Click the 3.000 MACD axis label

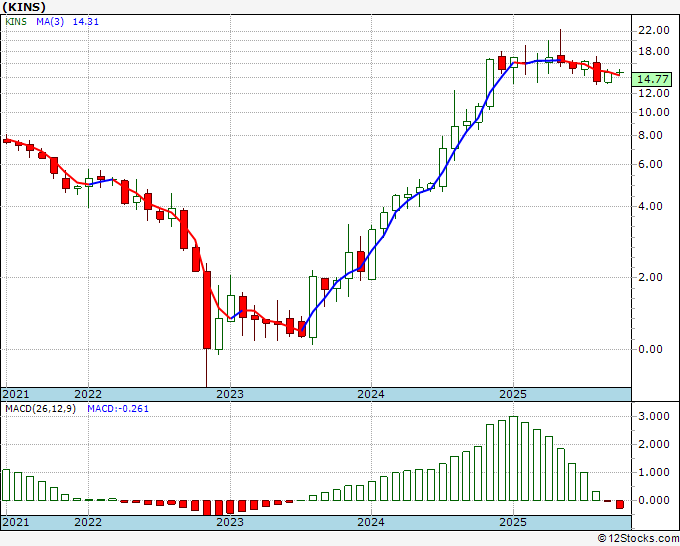coord(653,416)
